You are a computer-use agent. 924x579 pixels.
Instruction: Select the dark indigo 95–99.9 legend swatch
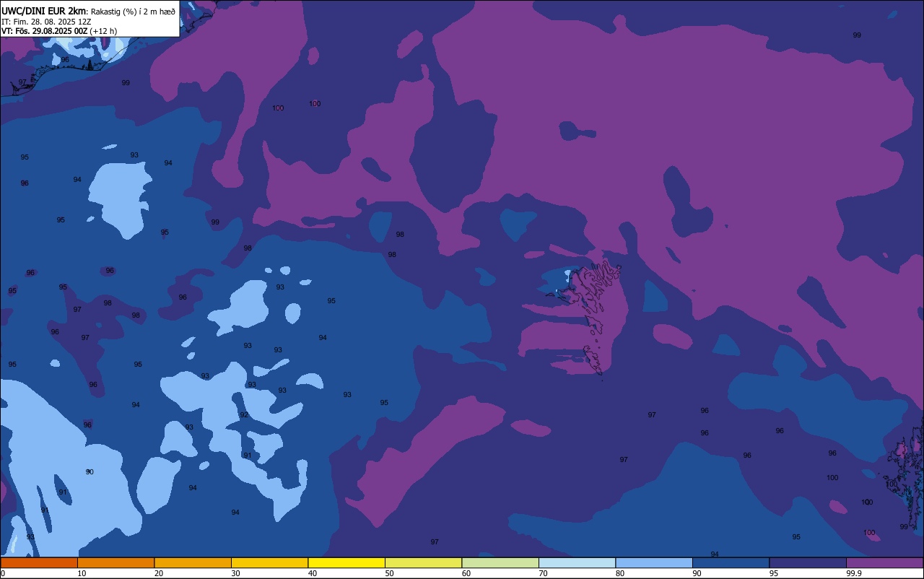[808, 562]
